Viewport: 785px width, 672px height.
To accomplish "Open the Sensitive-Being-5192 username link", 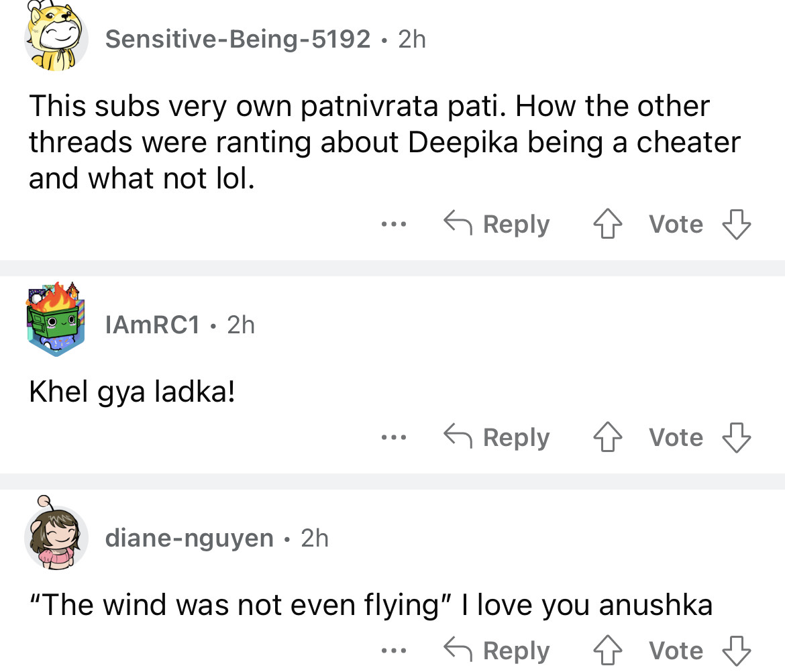I will (238, 40).
